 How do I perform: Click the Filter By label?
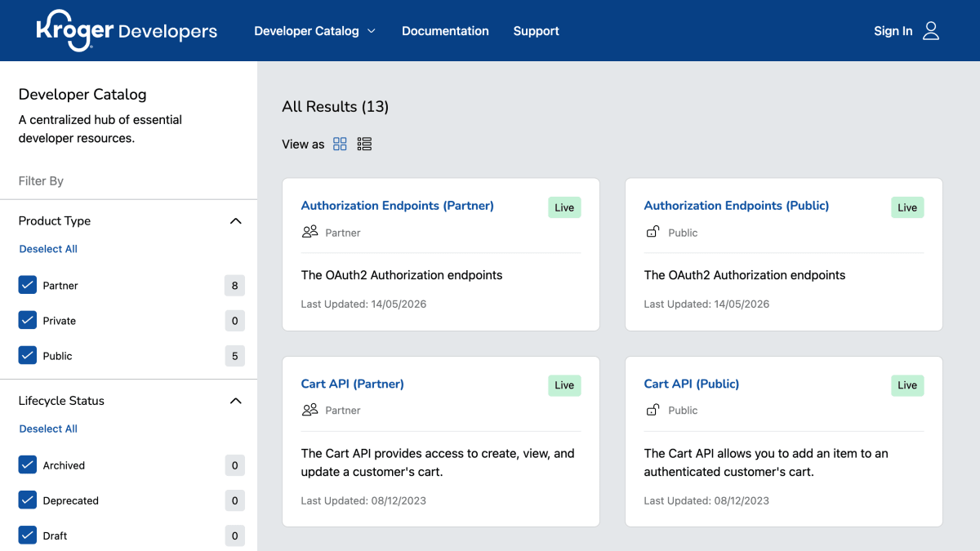[x=41, y=181]
